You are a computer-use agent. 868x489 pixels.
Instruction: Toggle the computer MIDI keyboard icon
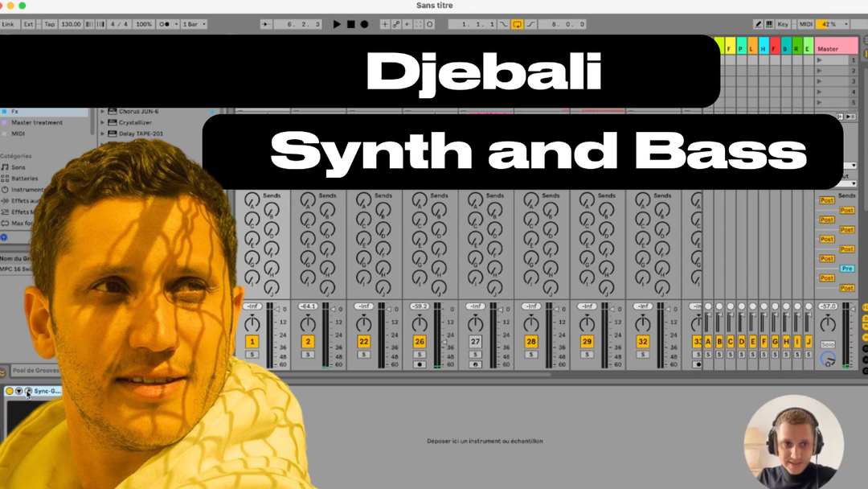tap(769, 24)
